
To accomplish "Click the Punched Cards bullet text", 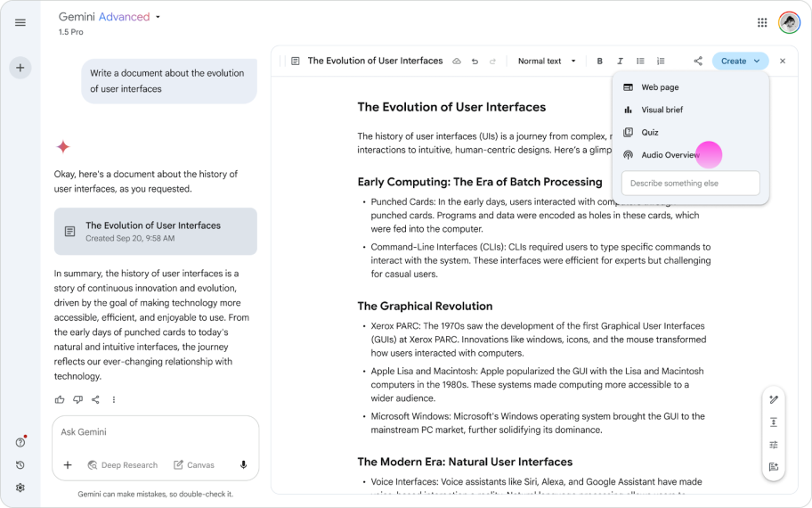I will (535, 215).
